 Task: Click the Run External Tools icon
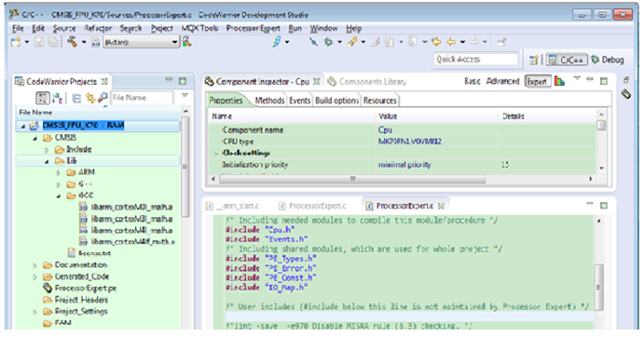(x=352, y=42)
